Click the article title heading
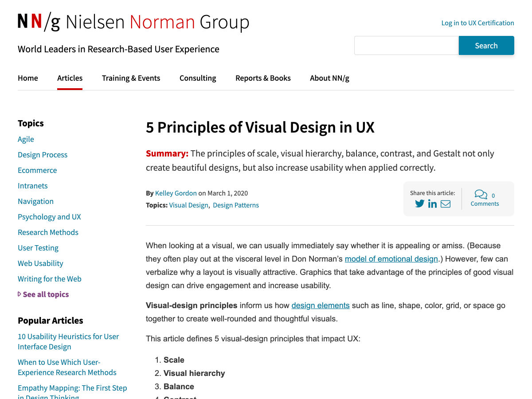 [260, 128]
